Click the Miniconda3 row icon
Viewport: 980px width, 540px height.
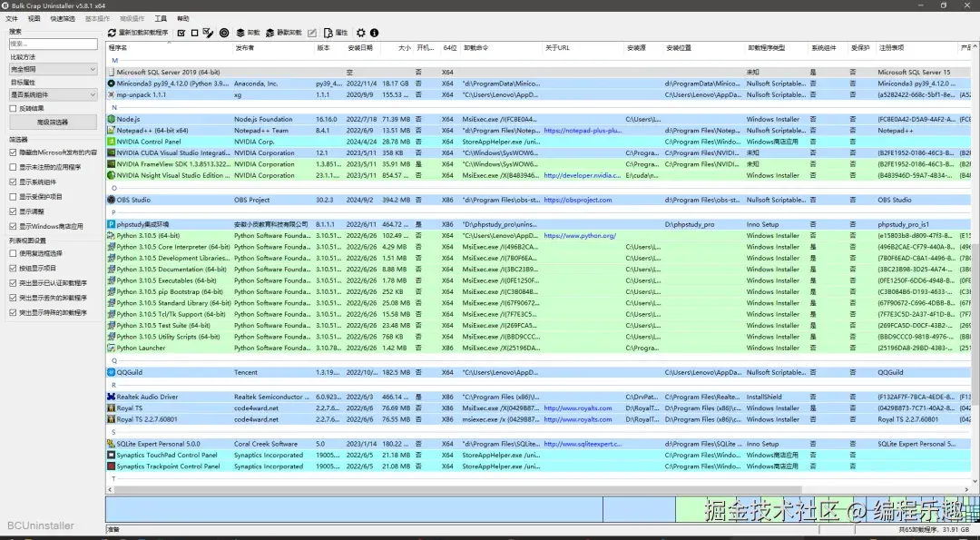click(112, 83)
